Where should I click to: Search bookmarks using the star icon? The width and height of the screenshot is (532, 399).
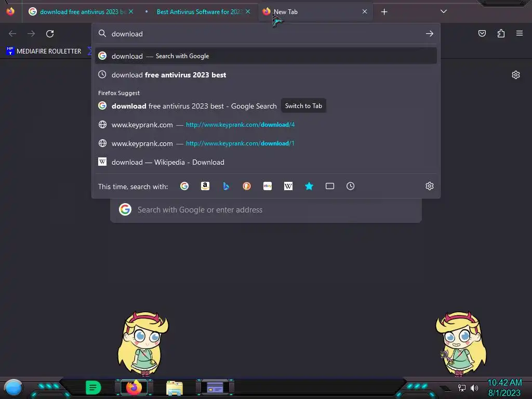click(309, 186)
